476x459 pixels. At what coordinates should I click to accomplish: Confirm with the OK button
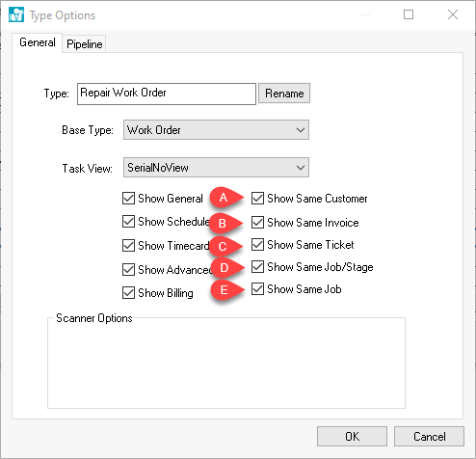coord(352,437)
